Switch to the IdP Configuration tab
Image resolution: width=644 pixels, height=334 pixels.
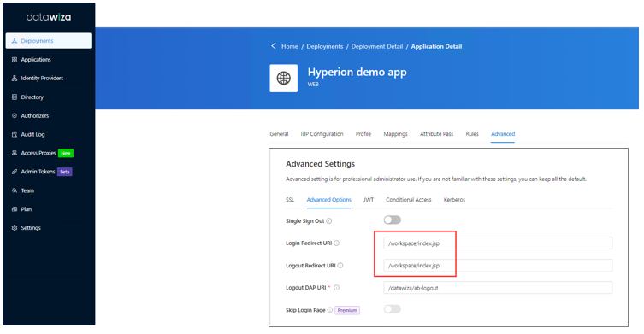322,134
